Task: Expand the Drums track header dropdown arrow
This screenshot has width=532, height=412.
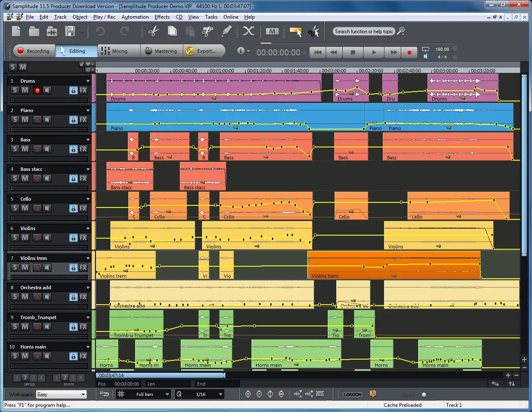Action: (x=88, y=81)
